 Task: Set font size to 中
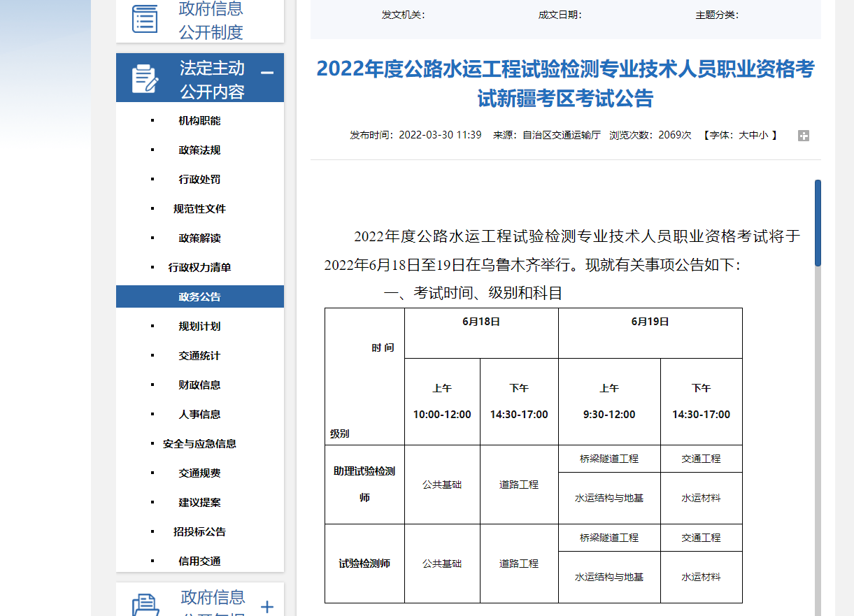pyautogui.click(x=754, y=136)
